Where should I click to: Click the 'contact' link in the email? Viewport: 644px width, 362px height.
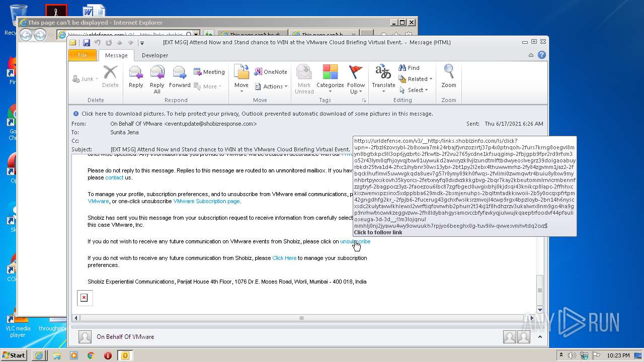pyautogui.click(x=114, y=177)
